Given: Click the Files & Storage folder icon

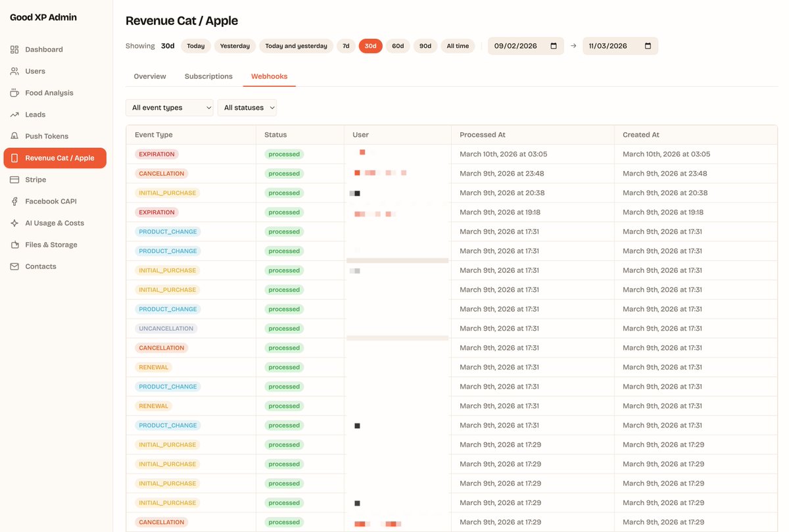Looking at the screenshot, I should pos(14,245).
